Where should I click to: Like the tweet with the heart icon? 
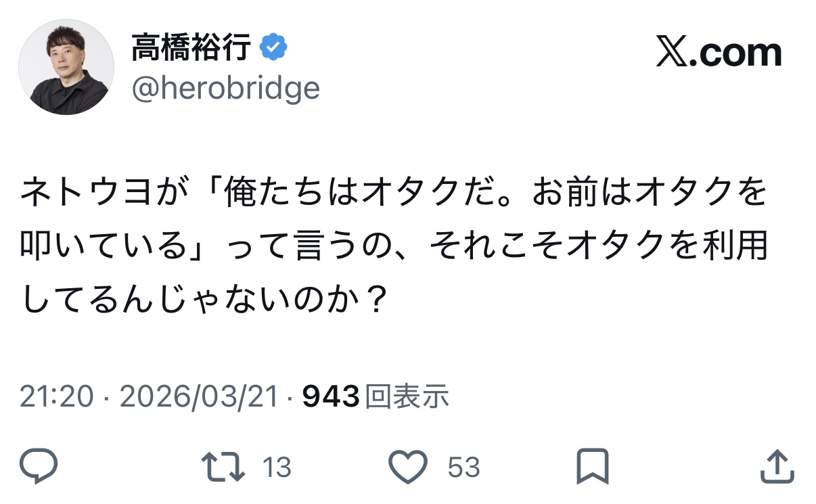point(409,466)
